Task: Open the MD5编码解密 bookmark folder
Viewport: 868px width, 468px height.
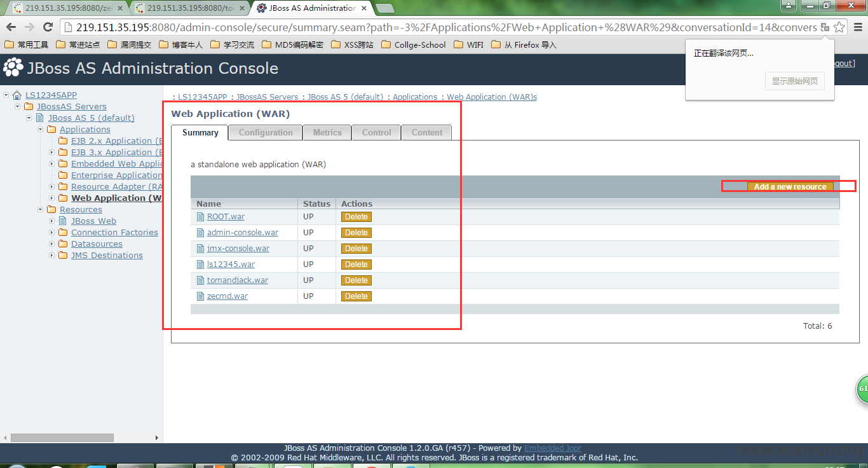Action: click(x=292, y=45)
